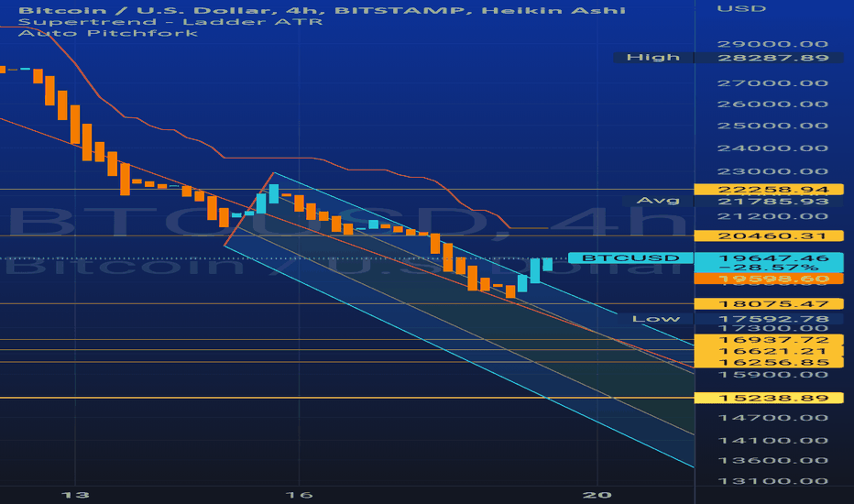Click the 15900.00 price axis tick
Image resolution: width=854 pixels, height=504 pixels.
point(772,375)
